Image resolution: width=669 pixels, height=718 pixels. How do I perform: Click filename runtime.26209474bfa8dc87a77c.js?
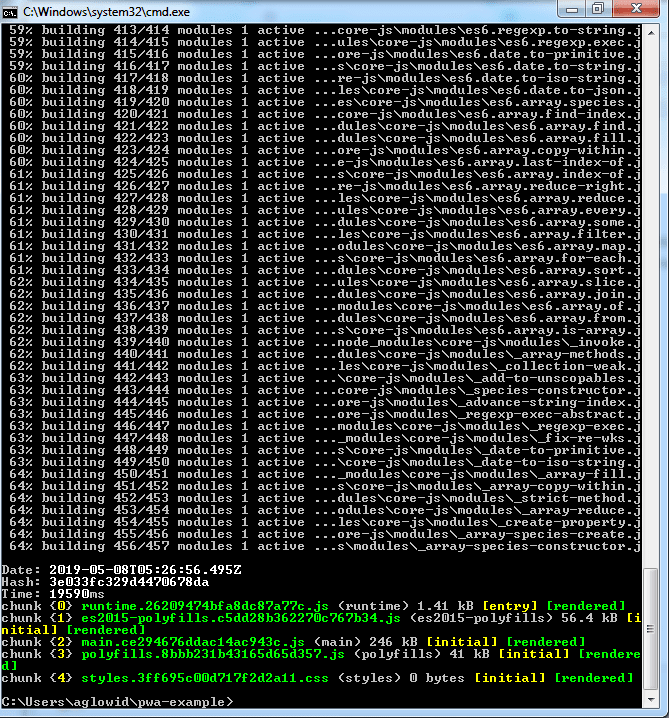click(x=205, y=606)
